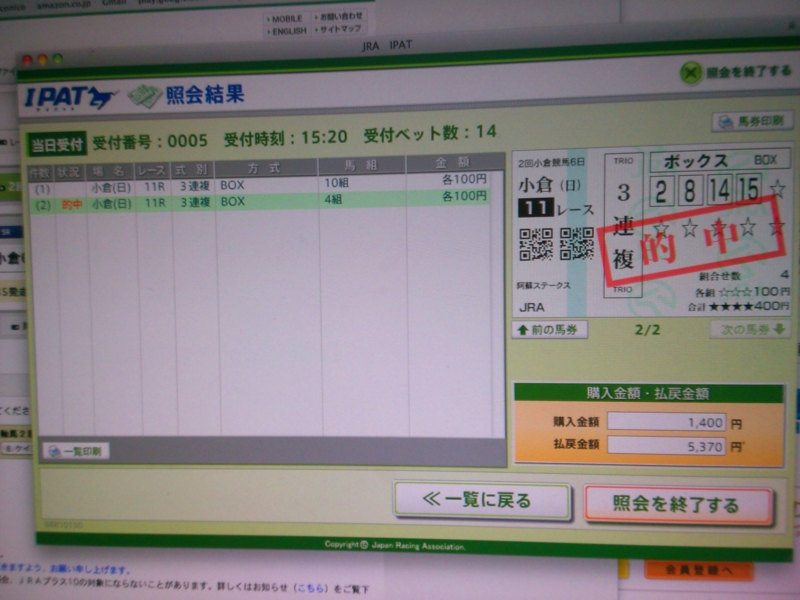The height and width of the screenshot is (600, 800).
Task: Open MOBILE link in background page
Action: 286,19
